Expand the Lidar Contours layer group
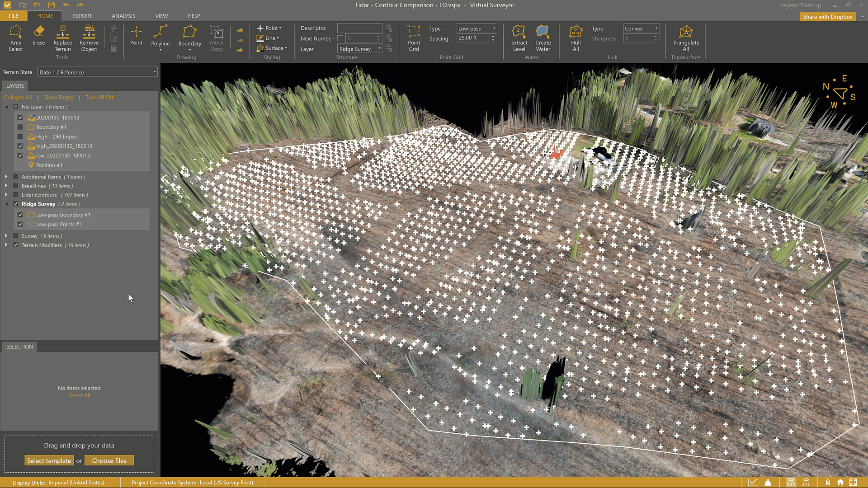Screen dimensions: 868x488 [x=6, y=195]
